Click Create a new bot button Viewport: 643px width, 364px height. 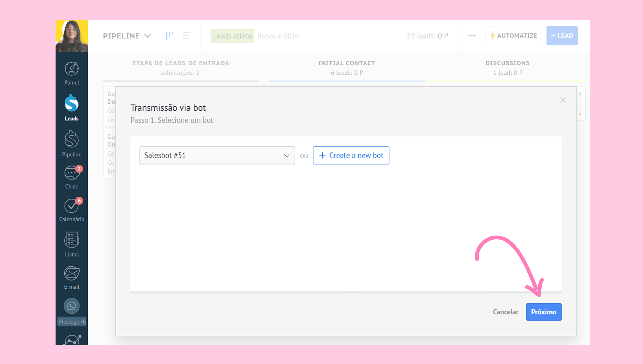coord(351,156)
